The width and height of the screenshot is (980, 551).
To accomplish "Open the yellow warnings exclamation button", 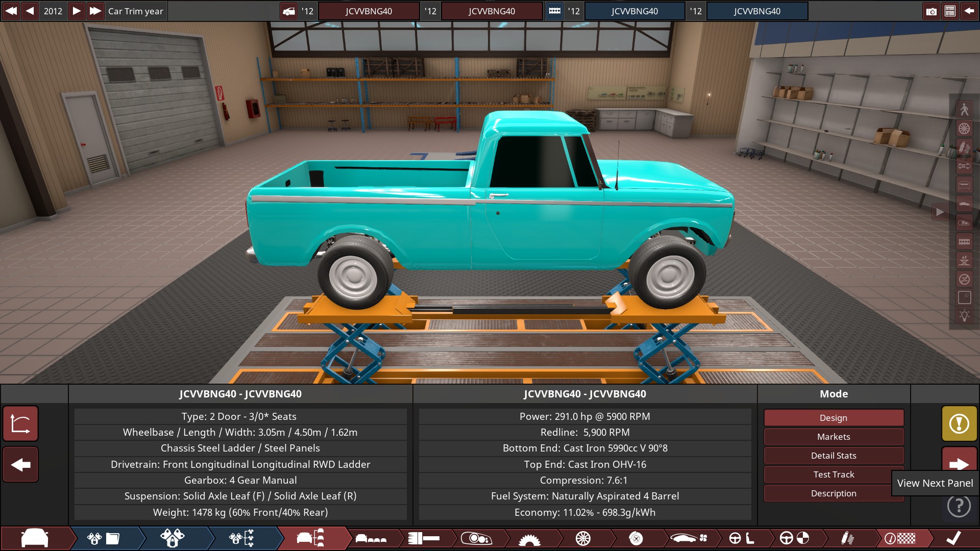I will 959,423.
